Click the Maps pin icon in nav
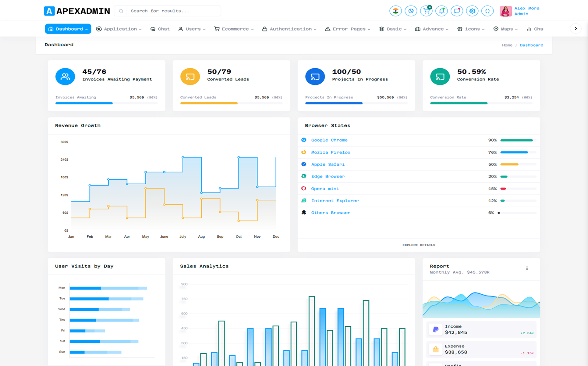This screenshot has height=366, width=588. pyautogui.click(x=496, y=29)
